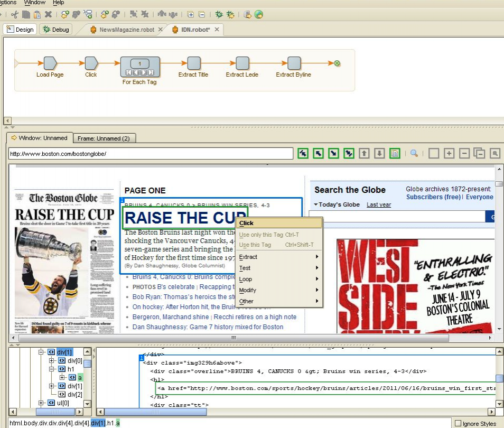Open the Modify submenu in context menu
The width and height of the screenshot is (504, 428).
tap(279, 290)
